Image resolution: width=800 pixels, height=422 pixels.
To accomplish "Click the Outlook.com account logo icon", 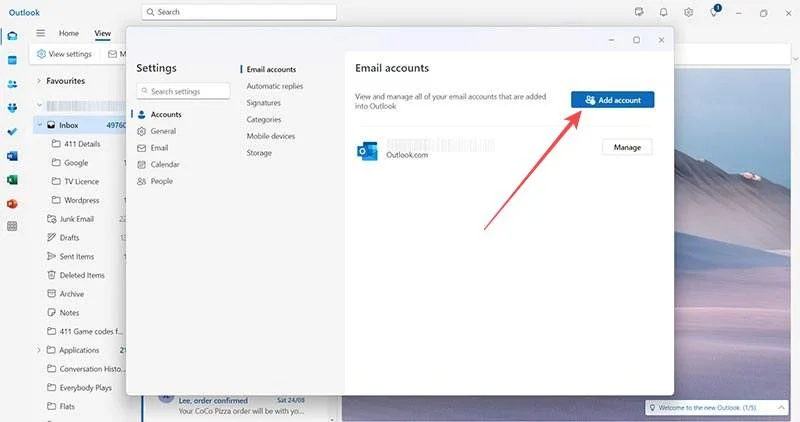I will [367, 151].
